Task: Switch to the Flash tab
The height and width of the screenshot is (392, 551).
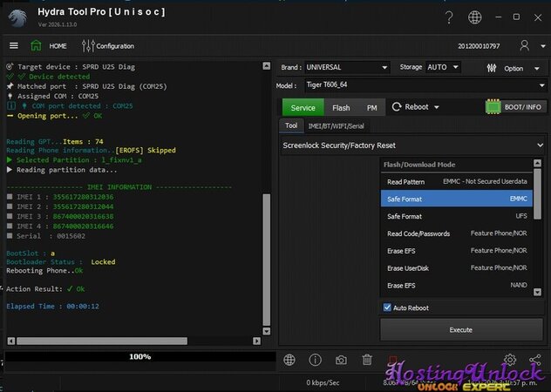Action: (341, 108)
